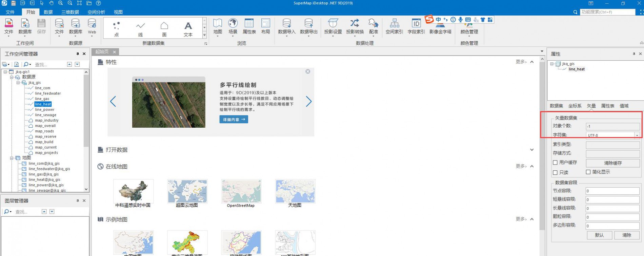
Task: Select line_power dataset in tree
Action: (44, 110)
